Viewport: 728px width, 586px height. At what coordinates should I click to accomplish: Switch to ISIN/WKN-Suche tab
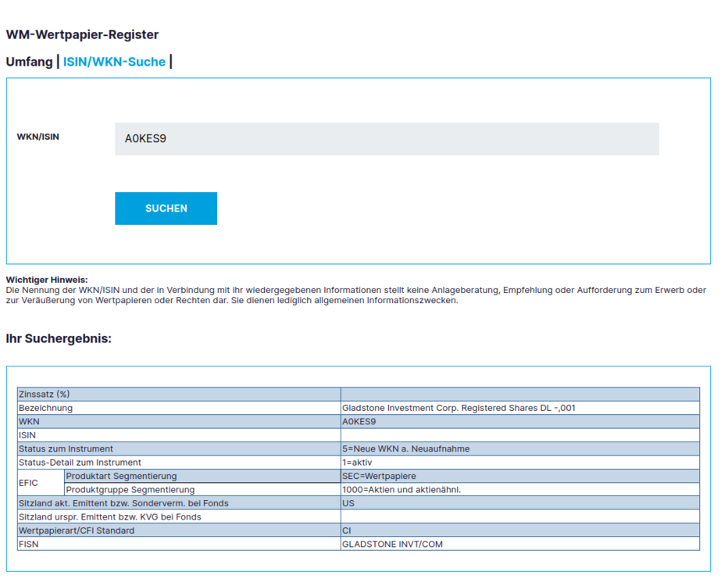pos(114,62)
